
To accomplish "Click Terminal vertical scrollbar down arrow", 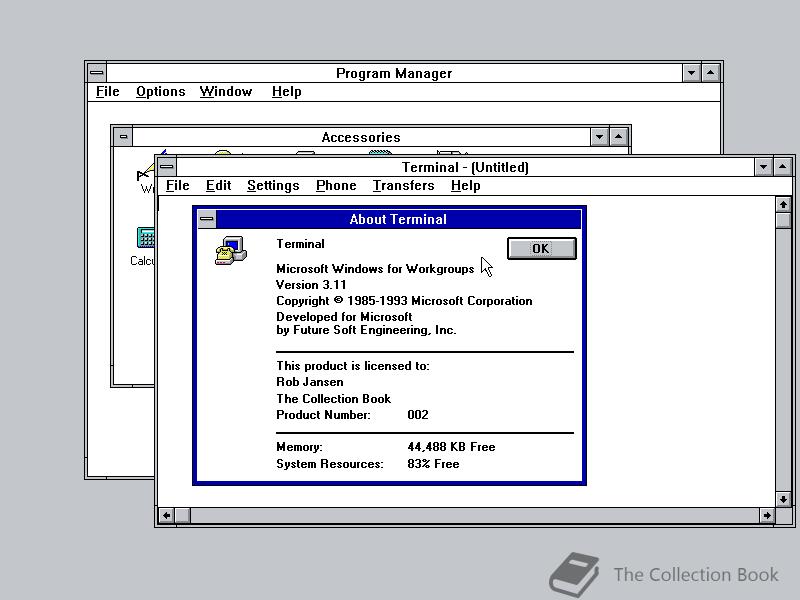I will click(x=783, y=499).
